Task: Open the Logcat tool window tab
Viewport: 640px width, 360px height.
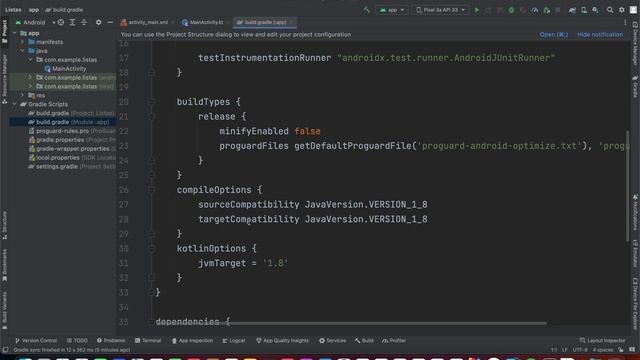Action: tap(234, 340)
